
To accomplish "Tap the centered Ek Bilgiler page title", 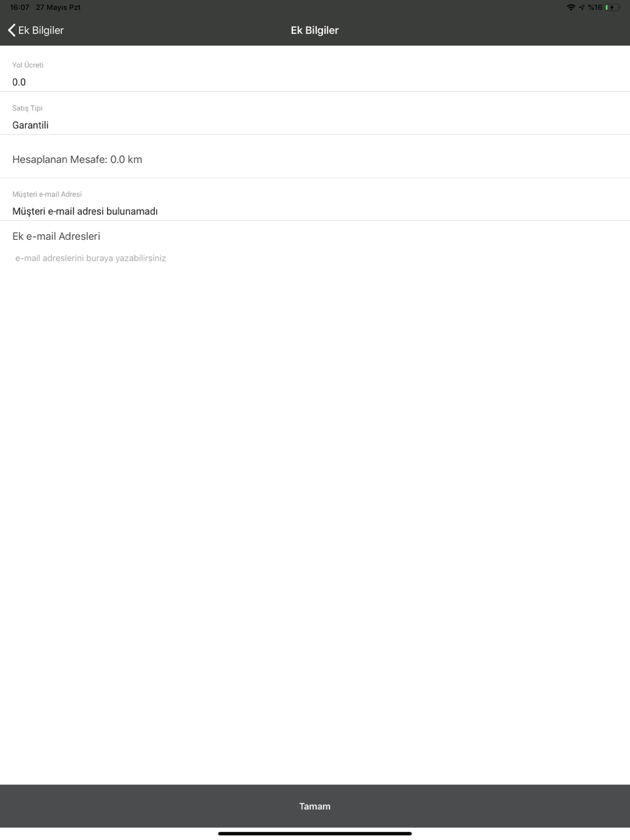I will (314, 30).
